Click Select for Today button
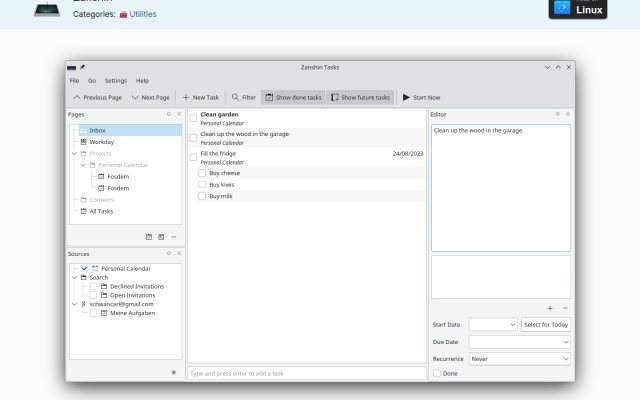640x400 pixels. coord(546,325)
